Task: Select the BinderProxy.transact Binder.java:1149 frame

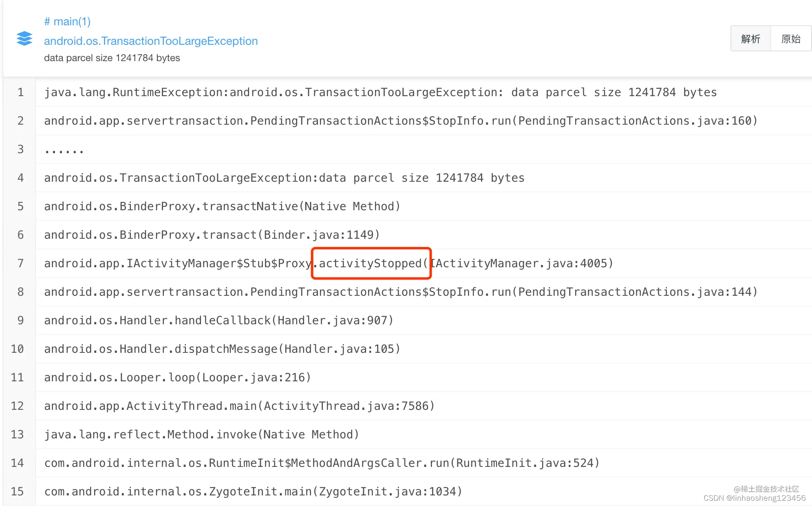Action: (x=212, y=235)
